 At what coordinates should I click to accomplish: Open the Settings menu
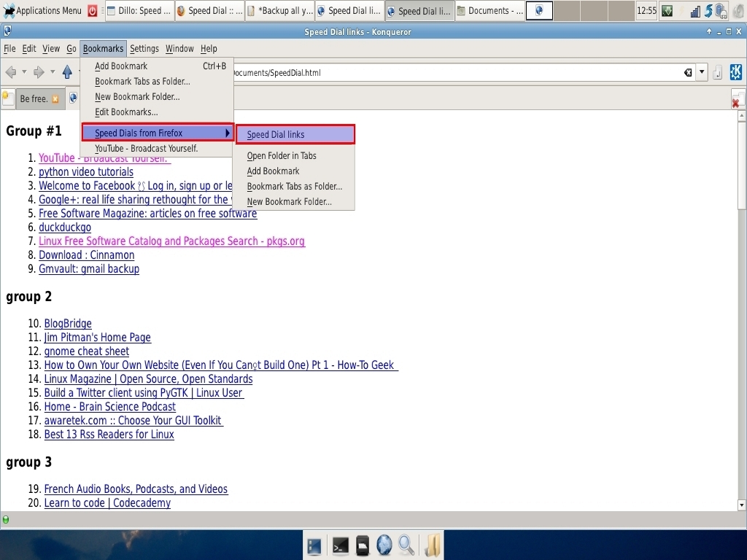click(144, 49)
